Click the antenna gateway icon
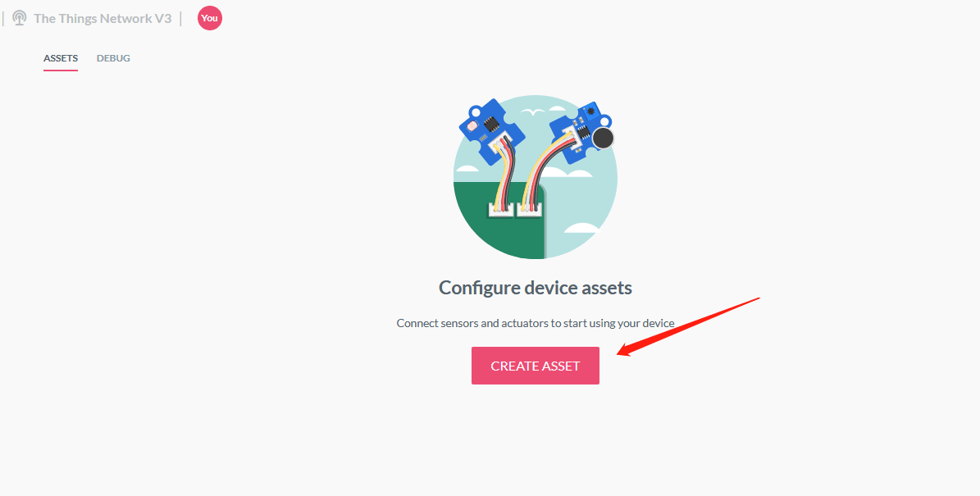The image size is (980, 496). coord(20,18)
